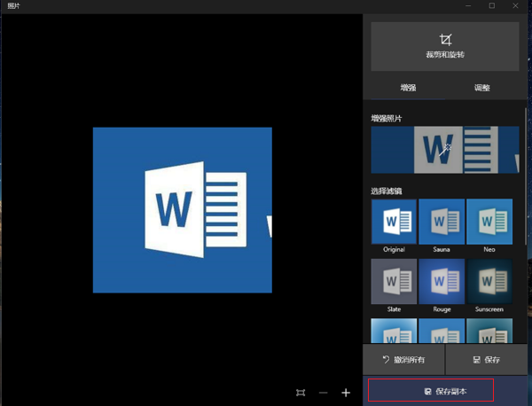Choose the Slate filter
Screen dimensions: 532x406
tap(394, 282)
